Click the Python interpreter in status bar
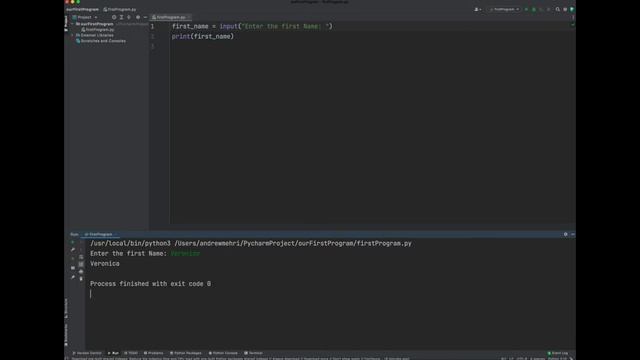Image resolution: width=640 pixels, height=360 pixels. pyautogui.click(x=558, y=358)
